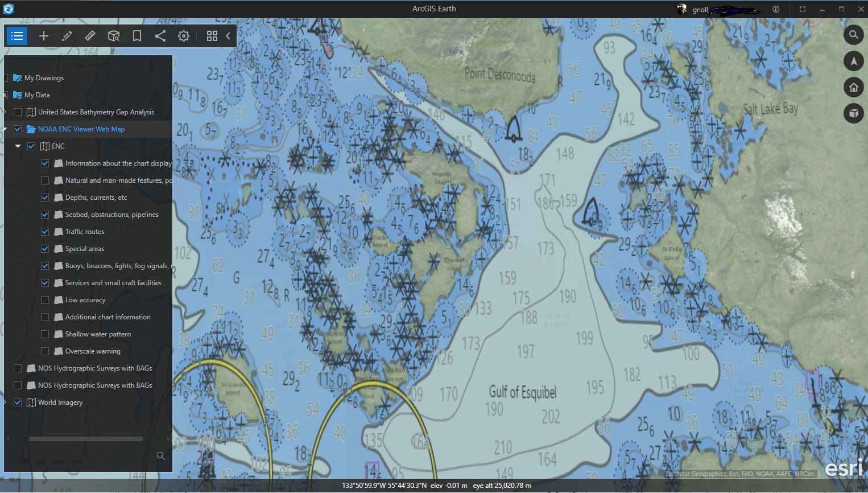The height and width of the screenshot is (493, 868).
Task: Click the esri logo link
Action: 844,467
